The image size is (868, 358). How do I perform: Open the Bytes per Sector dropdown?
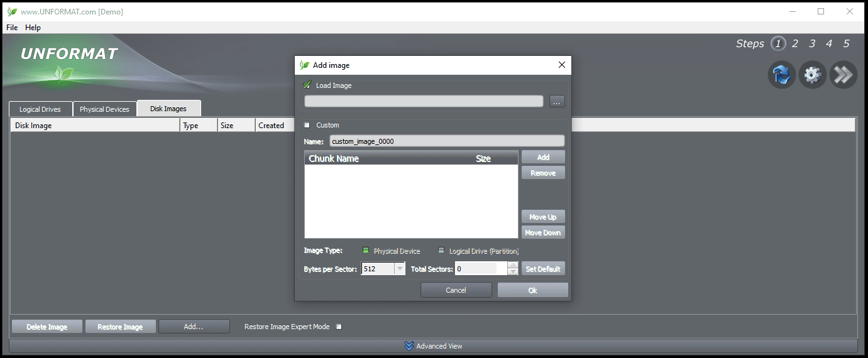click(x=400, y=269)
